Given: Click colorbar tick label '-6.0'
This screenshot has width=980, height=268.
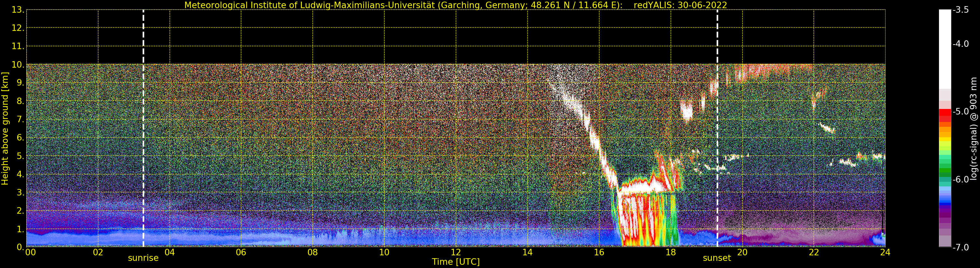Looking at the screenshot, I should tap(960, 180).
